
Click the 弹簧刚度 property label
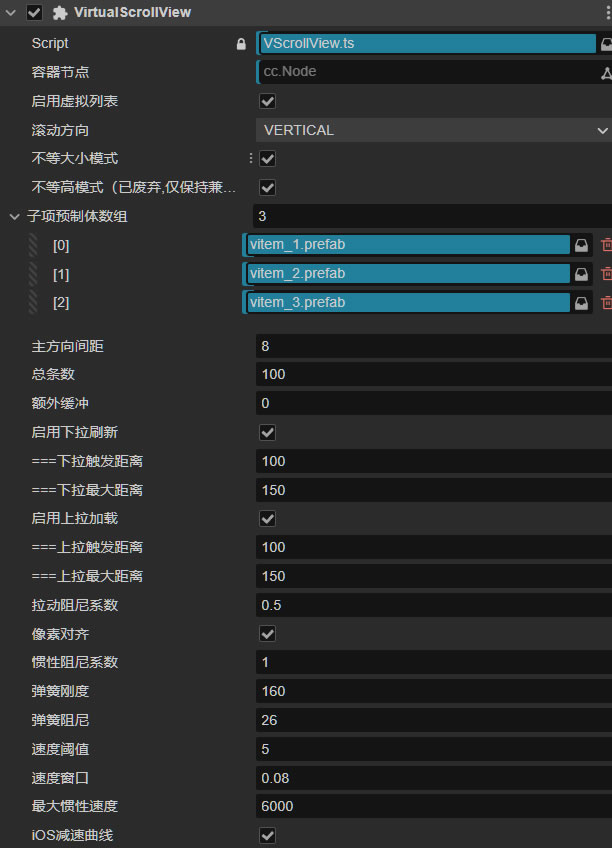point(60,691)
